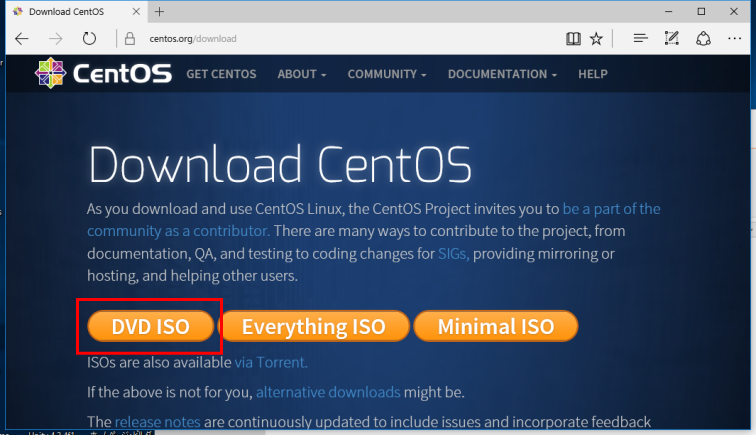Click the Download CentOS page heading
The width and height of the screenshot is (756, 435).
(280, 164)
